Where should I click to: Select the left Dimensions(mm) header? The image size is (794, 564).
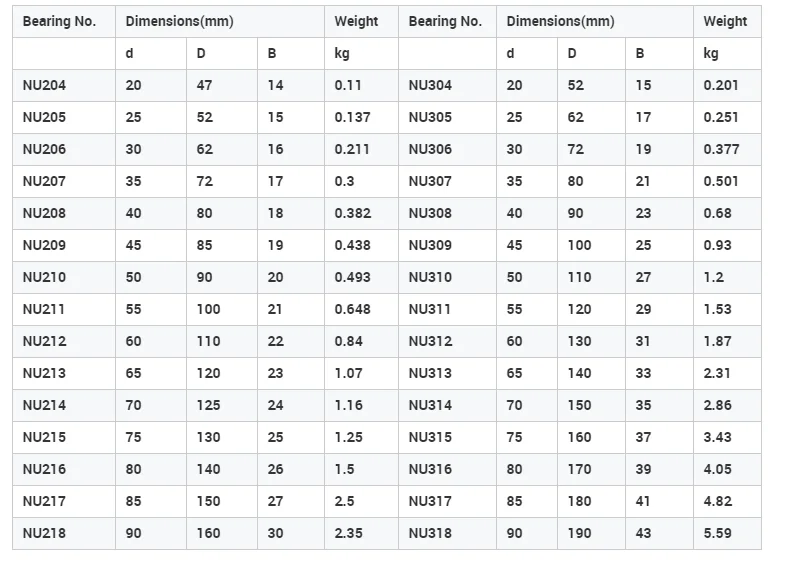(x=180, y=22)
